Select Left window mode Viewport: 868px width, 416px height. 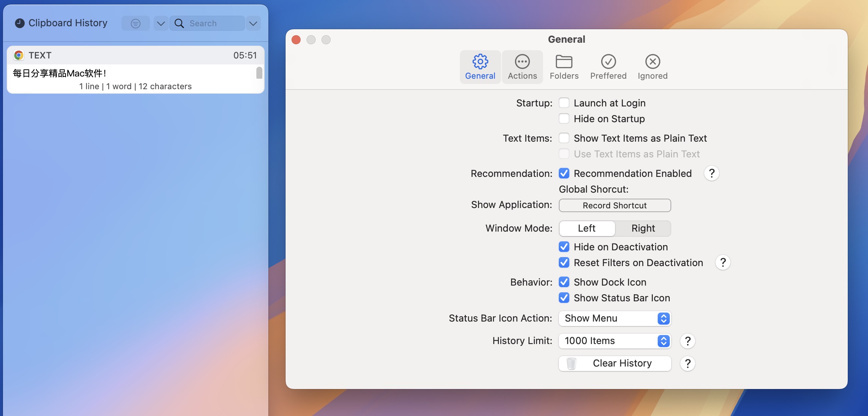(x=587, y=228)
